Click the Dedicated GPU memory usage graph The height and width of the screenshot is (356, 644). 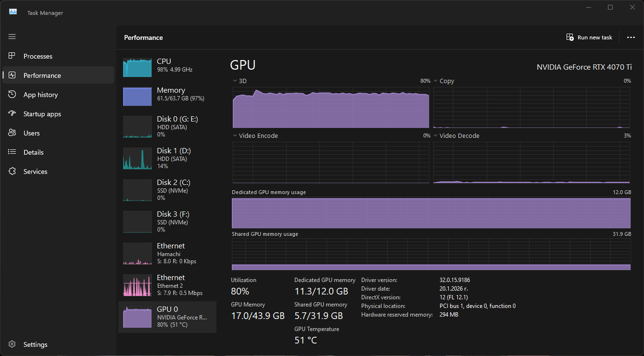tap(431, 213)
